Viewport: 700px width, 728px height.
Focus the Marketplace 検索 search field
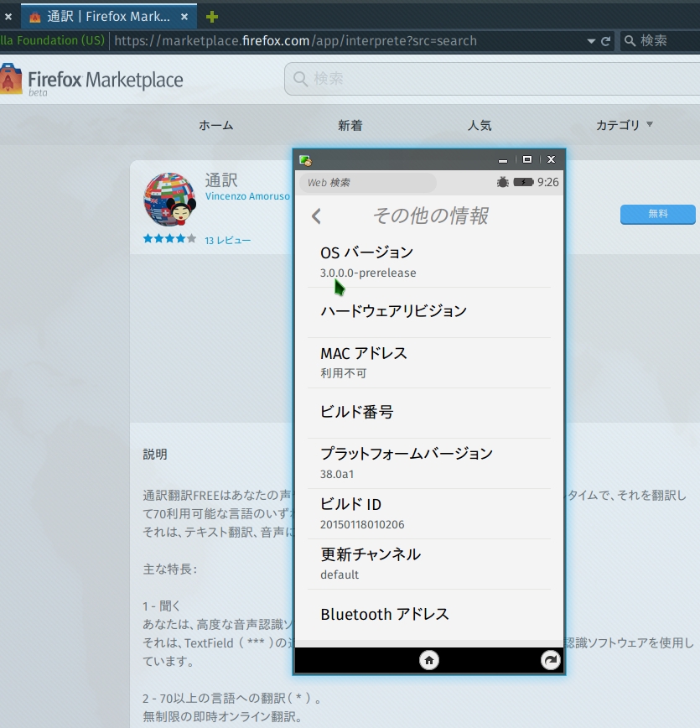coord(492,79)
